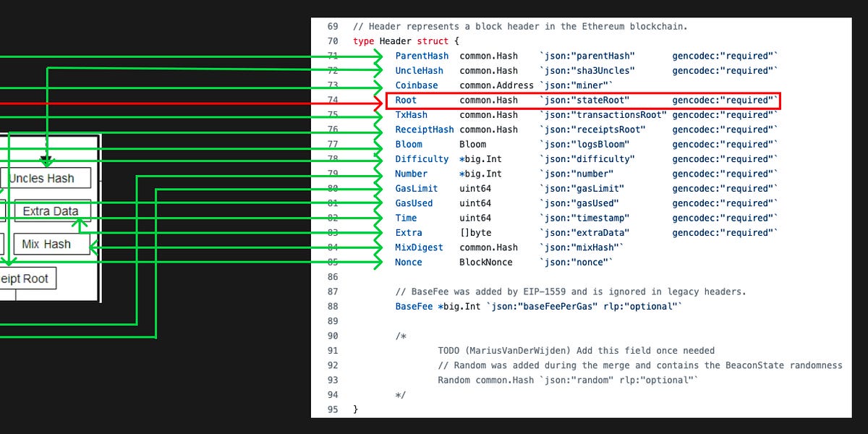The image size is (868, 434).
Task: Select the GasUsed field on line 81
Action: tap(414, 203)
